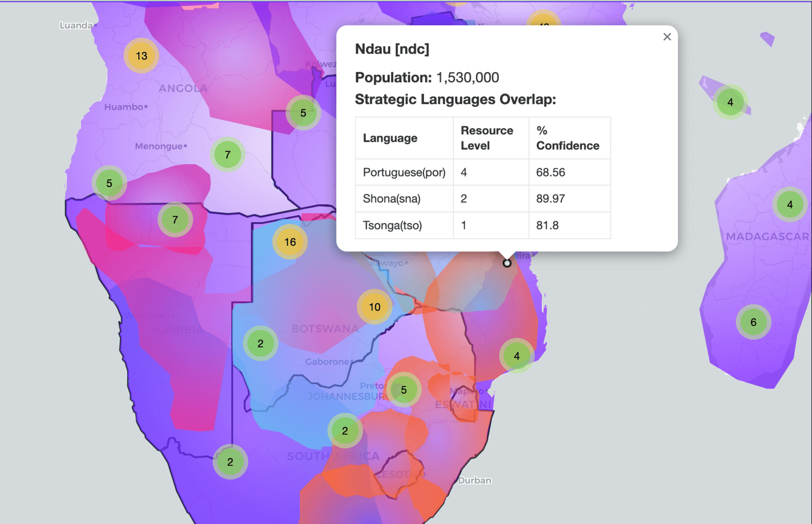Screen dimensions: 812x524
Task: Click the Shona(sna) table entry
Action: click(x=391, y=199)
